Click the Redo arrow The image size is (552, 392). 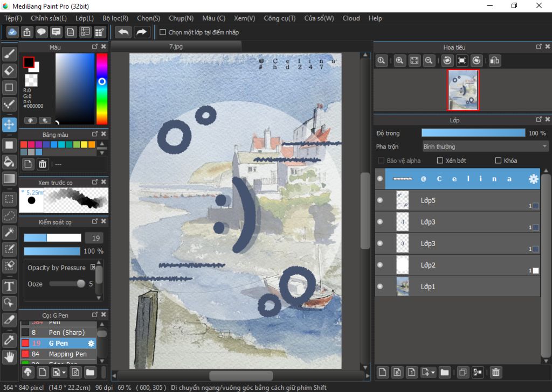coord(142,32)
